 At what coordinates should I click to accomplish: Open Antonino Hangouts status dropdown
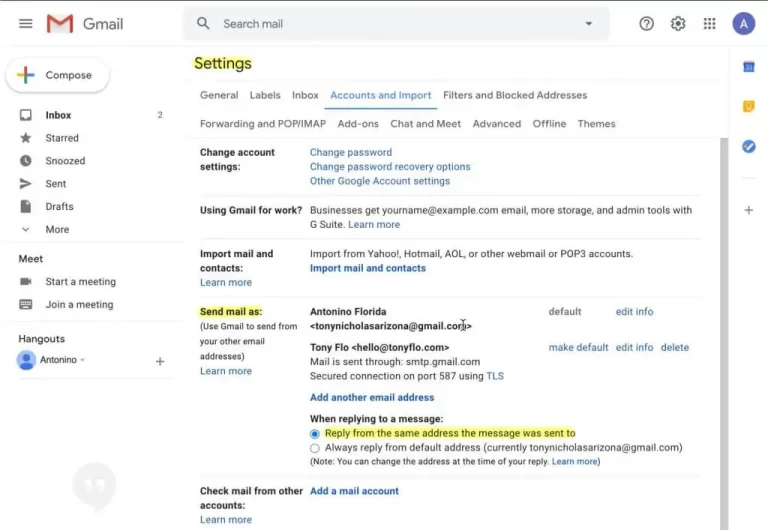point(82,360)
